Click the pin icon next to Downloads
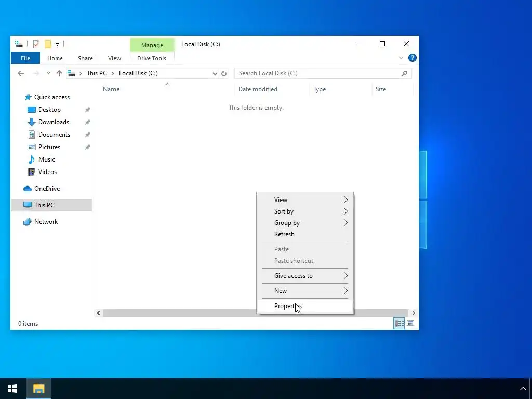The image size is (532, 399). click(87, 122)
